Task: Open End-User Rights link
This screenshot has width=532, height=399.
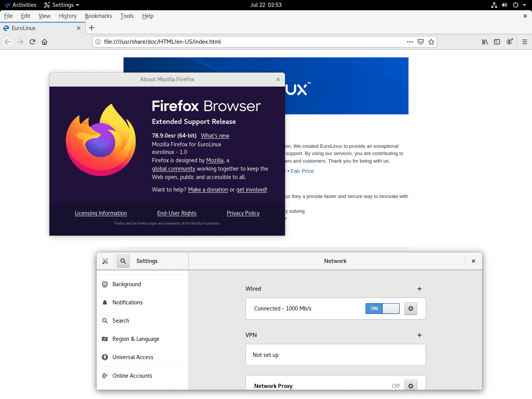Action: (177, 213)
